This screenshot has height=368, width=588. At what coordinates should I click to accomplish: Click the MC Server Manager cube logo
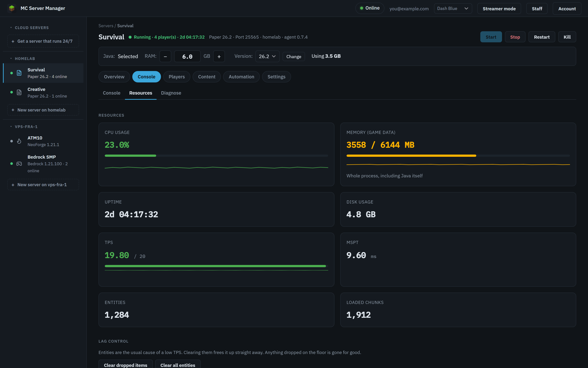point(12,8)
